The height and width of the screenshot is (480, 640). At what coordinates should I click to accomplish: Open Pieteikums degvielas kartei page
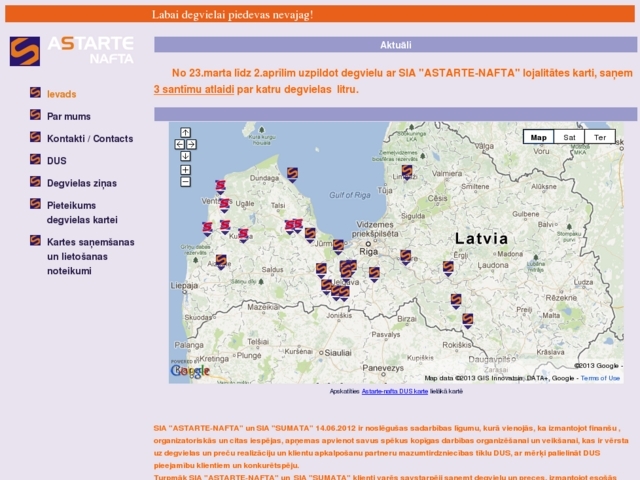82,213
